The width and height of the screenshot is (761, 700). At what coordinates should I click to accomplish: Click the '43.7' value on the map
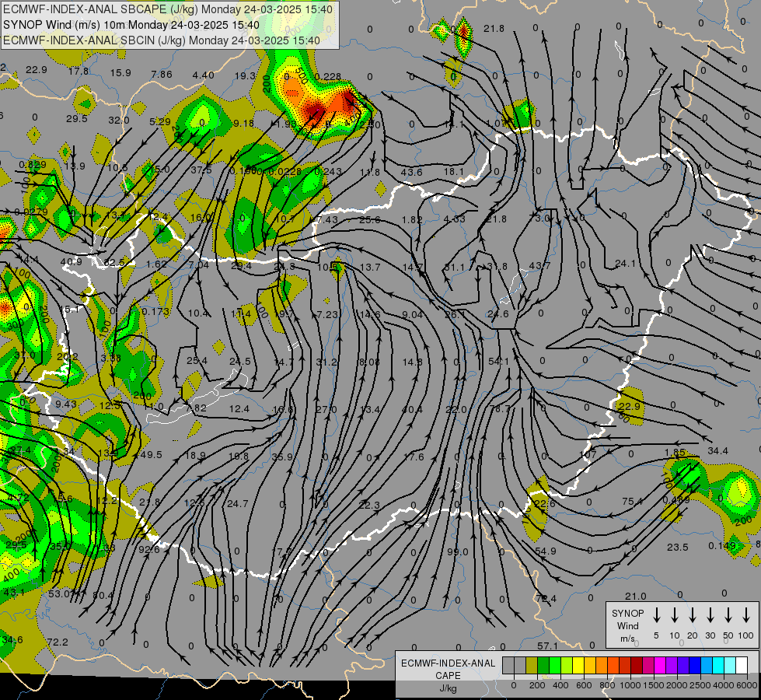[539, 266]
